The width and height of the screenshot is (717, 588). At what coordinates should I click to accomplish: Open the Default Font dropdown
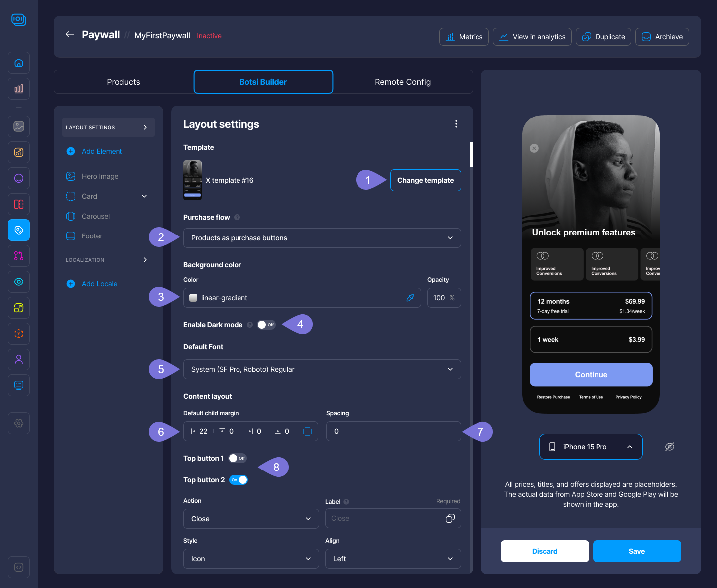pos(322,369)
